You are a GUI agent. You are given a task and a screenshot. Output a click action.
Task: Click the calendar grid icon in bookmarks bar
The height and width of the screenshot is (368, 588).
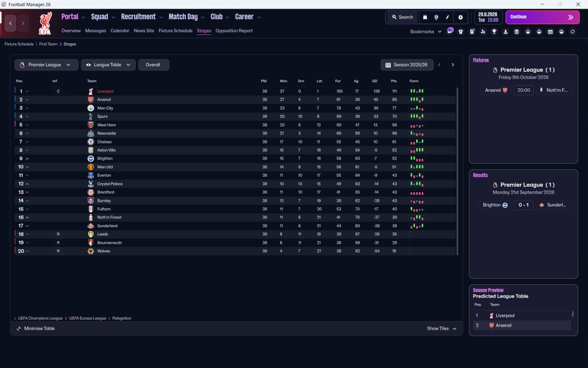(x=550, y=32)
